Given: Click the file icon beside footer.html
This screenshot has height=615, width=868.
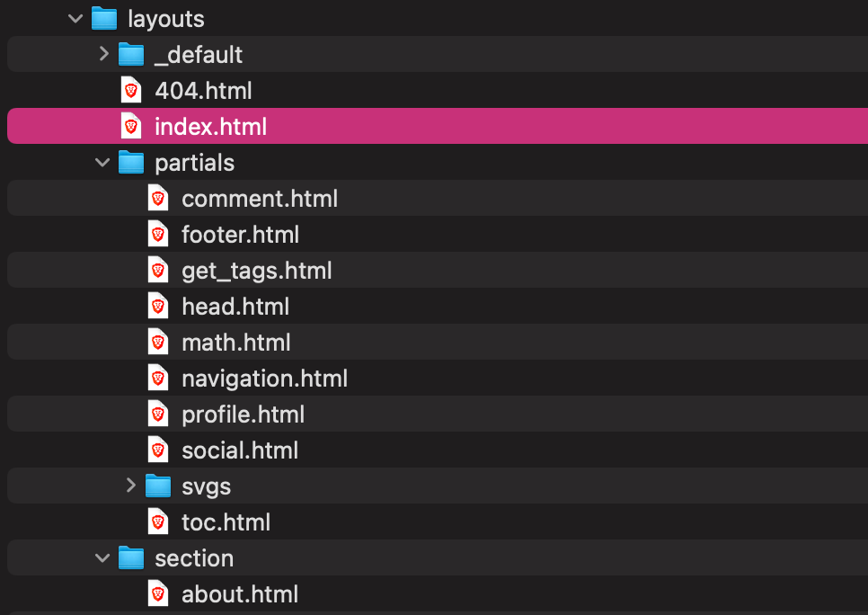Looking at the screenshot, I should click(x=158, y=234).
